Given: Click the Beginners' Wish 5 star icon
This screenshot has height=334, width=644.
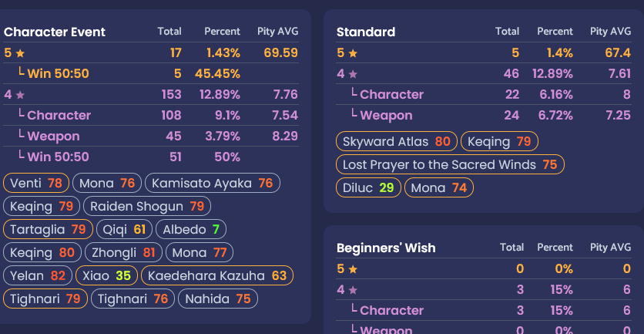Looking at the screenshot, I should pos(353,269).
